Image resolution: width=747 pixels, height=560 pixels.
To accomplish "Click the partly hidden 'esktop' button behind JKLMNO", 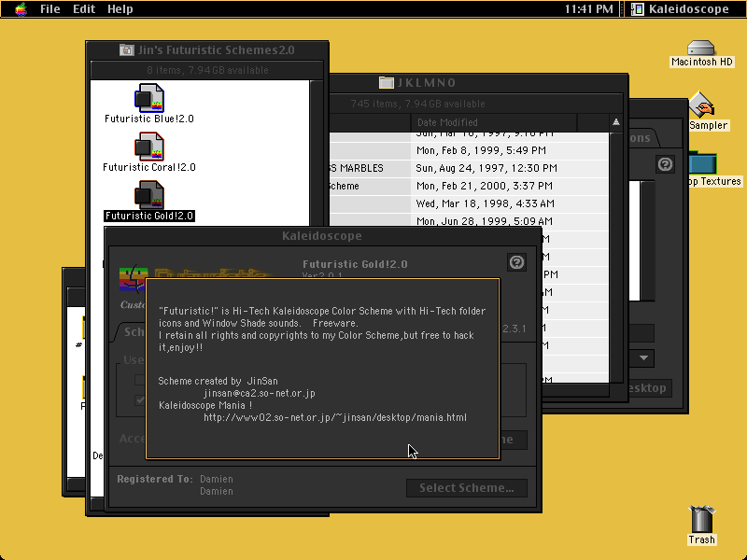I will click(650, 388).
